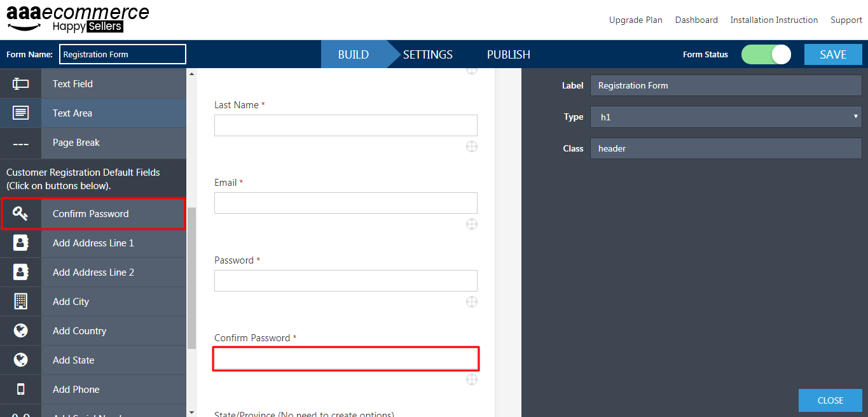The image size is (868, 417).
Task: Click the aaaecommerce Happy Sellers logo
Action: [78, 18]
